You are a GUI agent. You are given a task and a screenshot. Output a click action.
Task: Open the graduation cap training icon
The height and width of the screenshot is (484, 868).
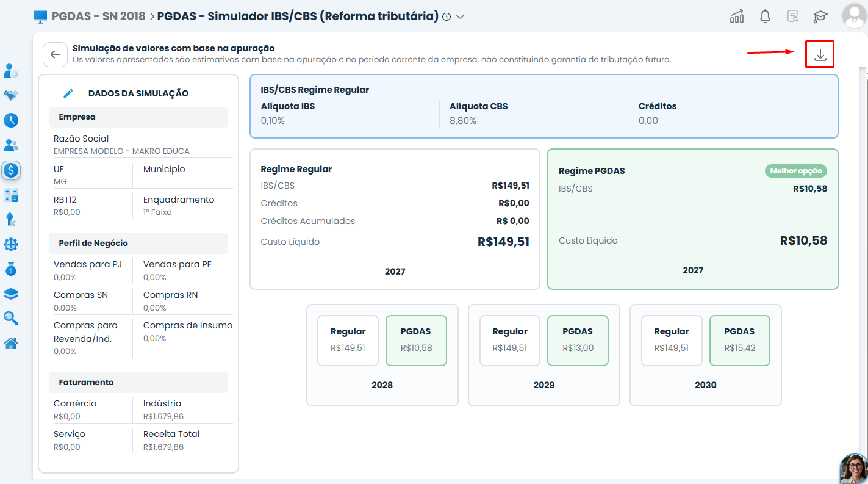click(x=820, y=16)
